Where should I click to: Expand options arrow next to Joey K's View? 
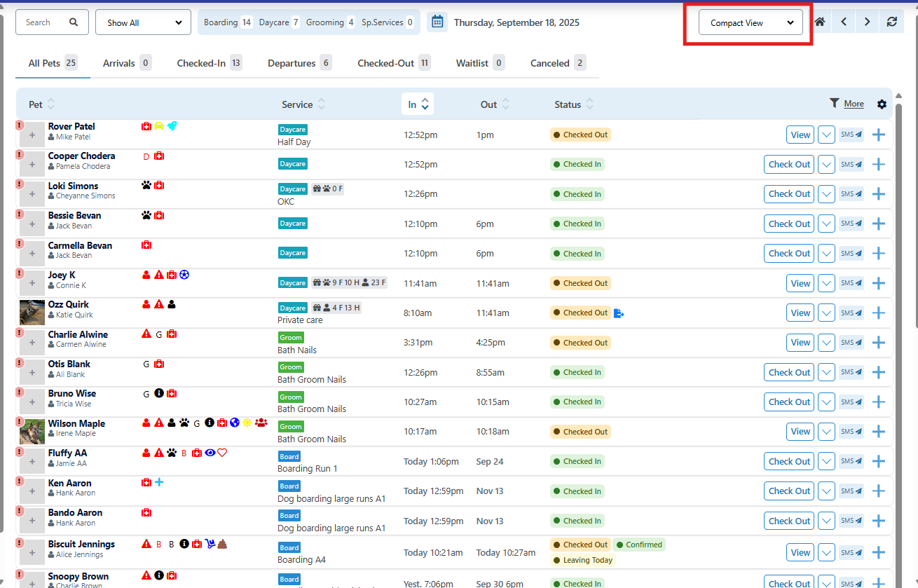pyautogui.click(x=827, y=284)
